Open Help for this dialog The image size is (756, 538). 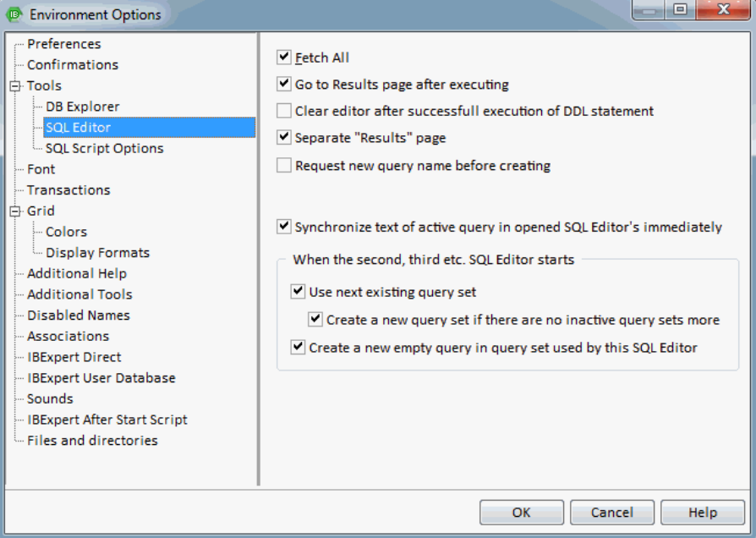click(x=702, y=513)
